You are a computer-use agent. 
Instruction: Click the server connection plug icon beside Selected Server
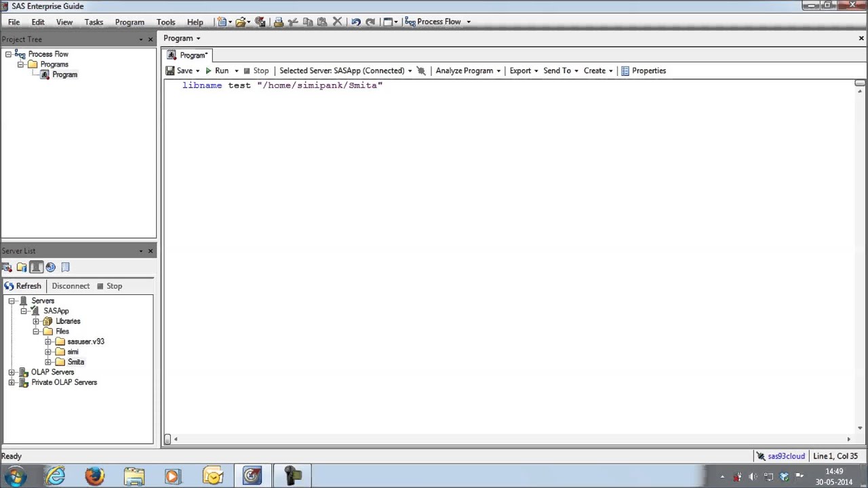(x=421, y=70)
